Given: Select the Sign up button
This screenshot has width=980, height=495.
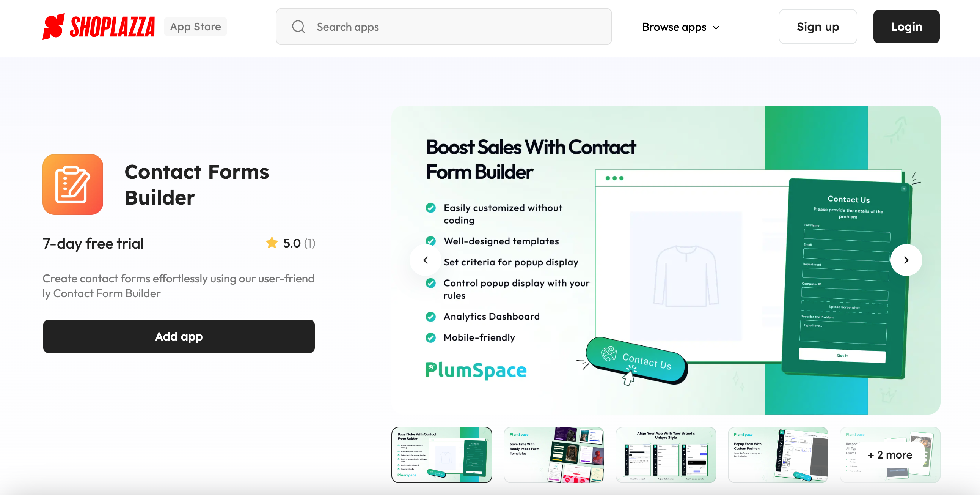Looking at the screenshot, I should coord(818,27).
